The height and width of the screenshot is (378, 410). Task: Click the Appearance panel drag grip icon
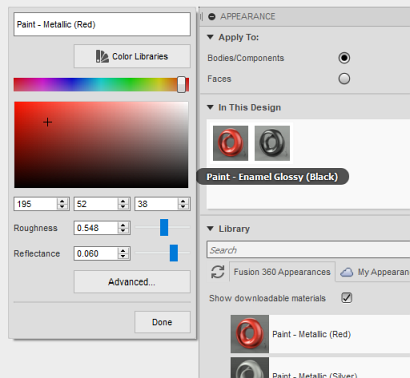click(201, 16)
